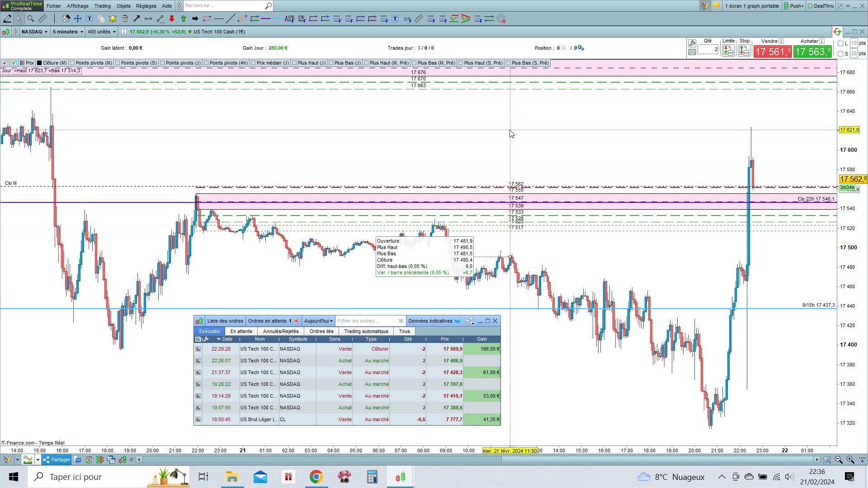Click the alarm bell alert icon
This screenshot has width=868, height=488.
click(x=113, y=19)
